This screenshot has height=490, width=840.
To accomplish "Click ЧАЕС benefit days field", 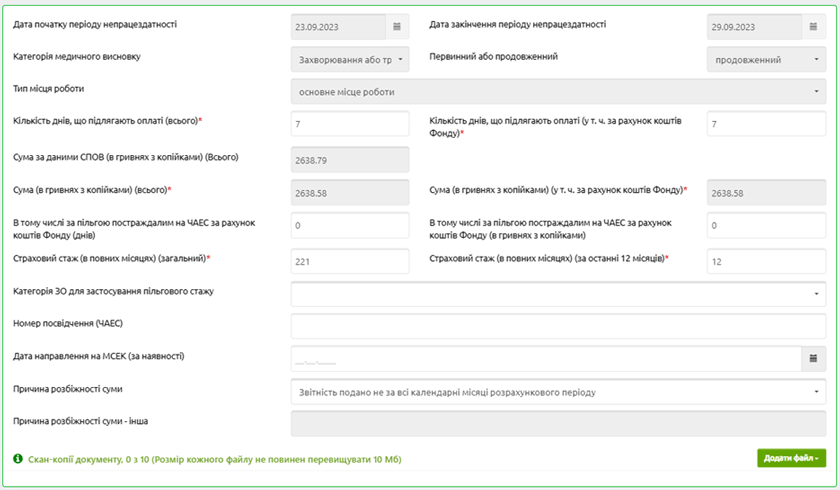I will tap(349, 226).
